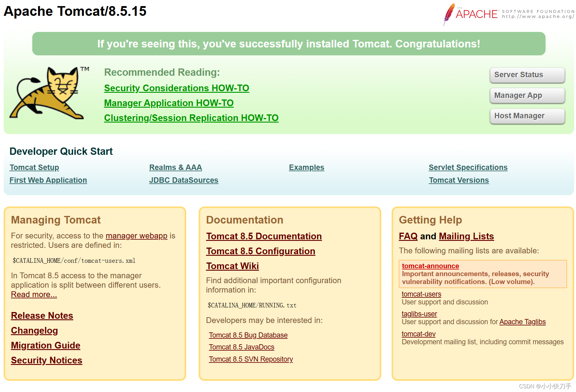Open Security Notices
Image resolution: width=576 pixels, height=392 pixels.
pyautogui.click(x=47, y=360)
